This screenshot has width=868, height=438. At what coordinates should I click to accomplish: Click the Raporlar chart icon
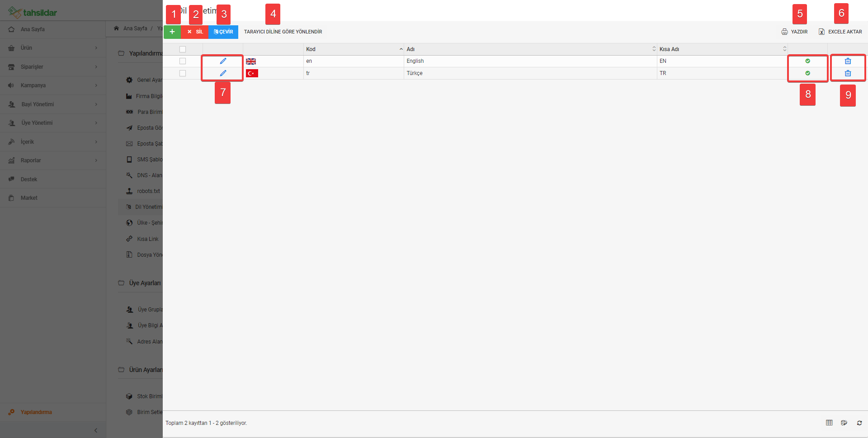(x=11, y=160)
